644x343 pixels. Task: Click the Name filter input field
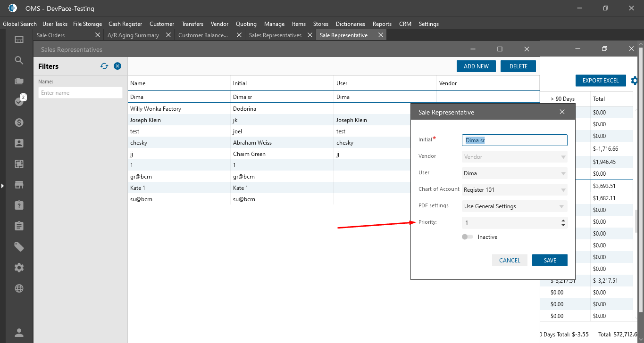point(80,93)
